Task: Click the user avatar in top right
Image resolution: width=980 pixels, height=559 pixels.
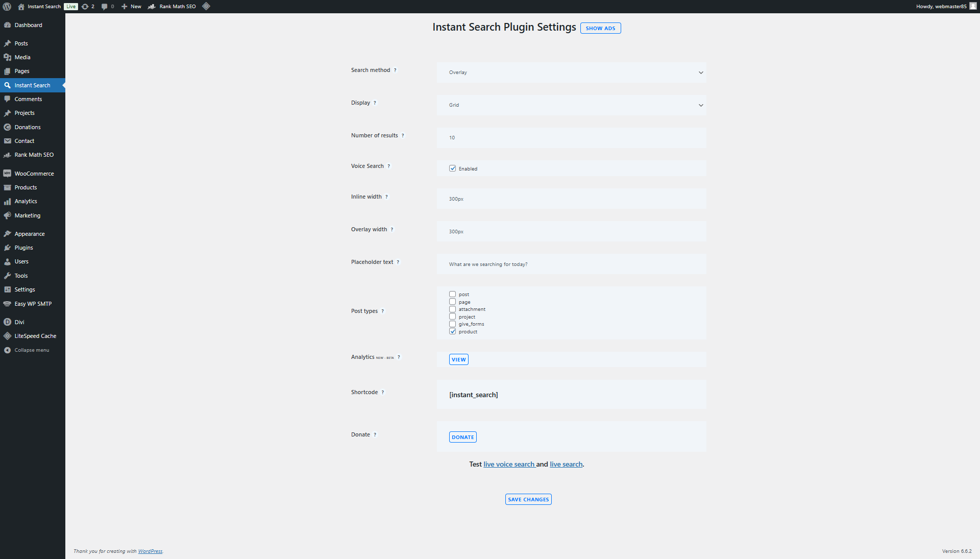Action: (973, 7)
